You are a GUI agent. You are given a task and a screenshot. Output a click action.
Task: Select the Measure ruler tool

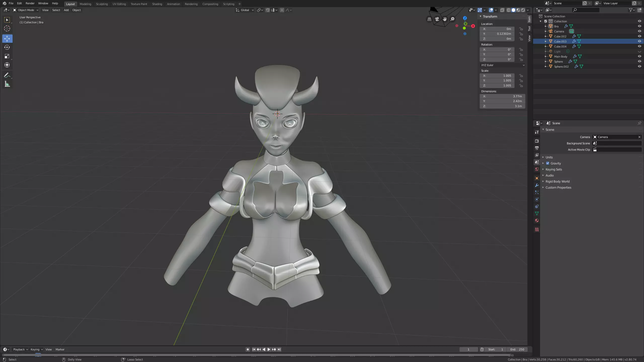7,84
